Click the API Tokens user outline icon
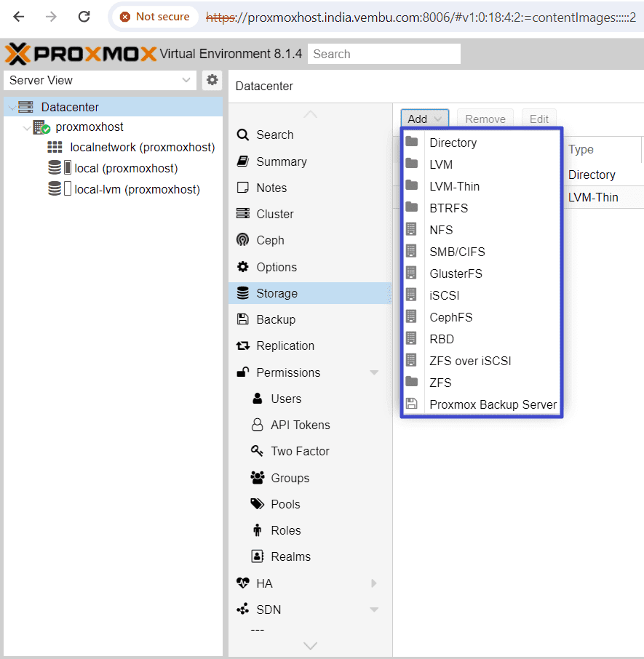This screenshot has width=644, height=659. pos(258,425)
